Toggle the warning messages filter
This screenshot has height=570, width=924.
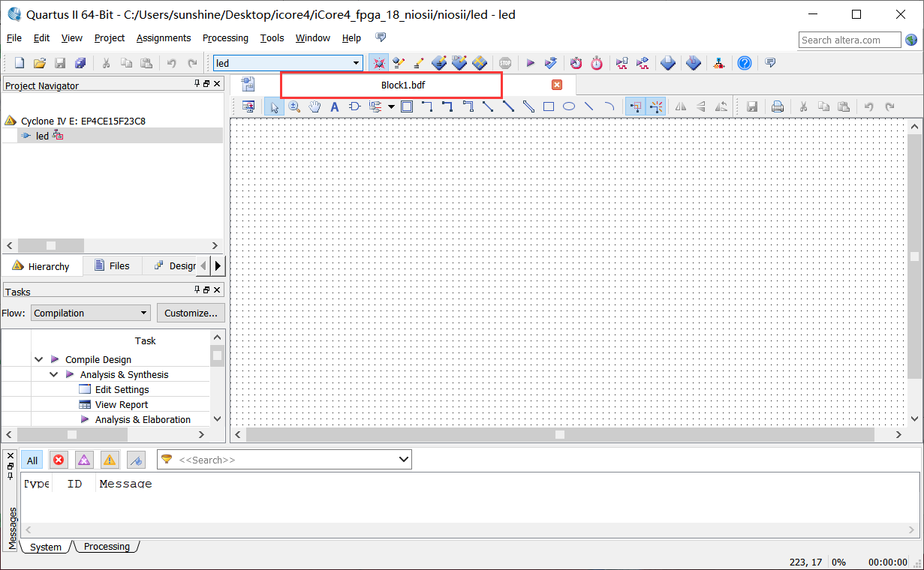110,460
